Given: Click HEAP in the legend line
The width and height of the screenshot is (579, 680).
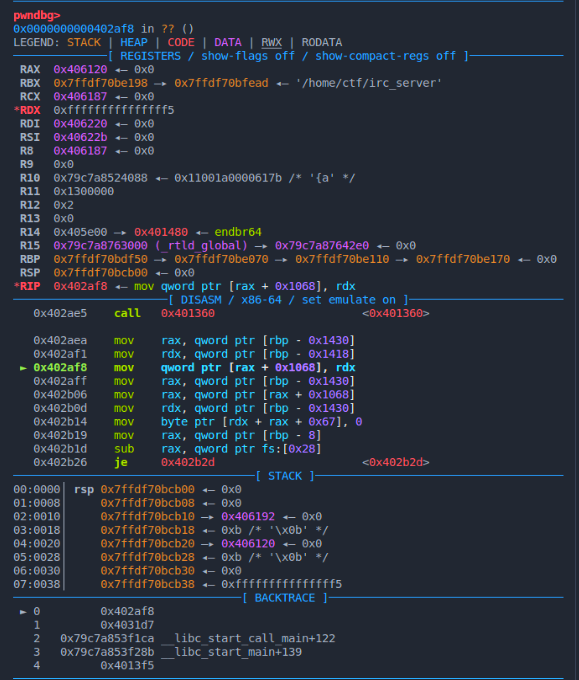Looking at the screenshot, I should pos(134,42).
